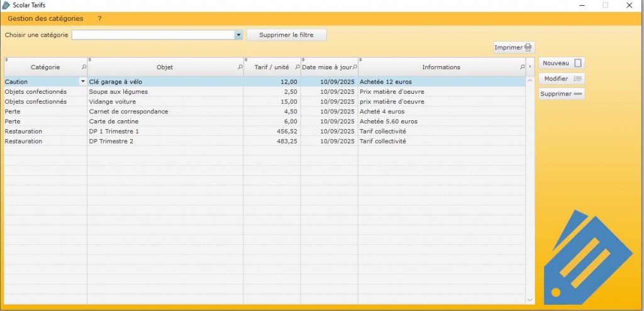Click the sort arrows icon in Catégorie header
The image size is (644, 311).
(x=6, y=60)
